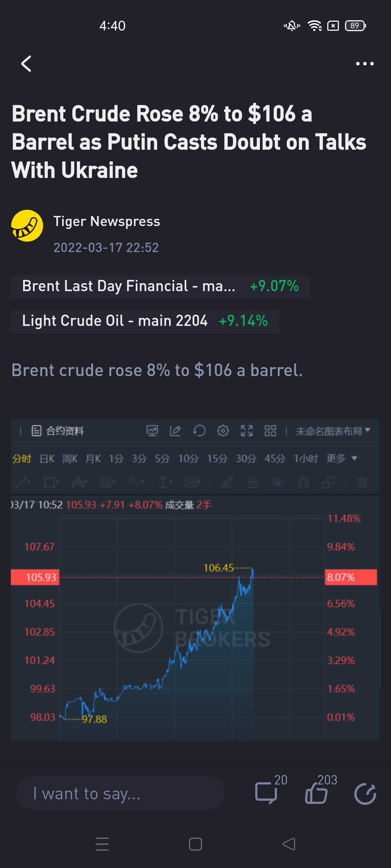The width and height of the screenshot is (391, 868).
Task: Click the chart fullscreen expand icon
Action: click(x=247, y=431)
